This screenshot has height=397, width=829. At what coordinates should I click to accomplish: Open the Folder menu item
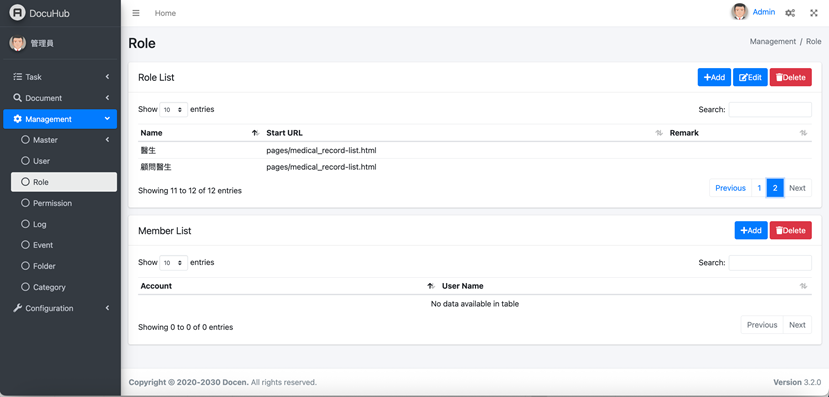(x=64, y=266)
